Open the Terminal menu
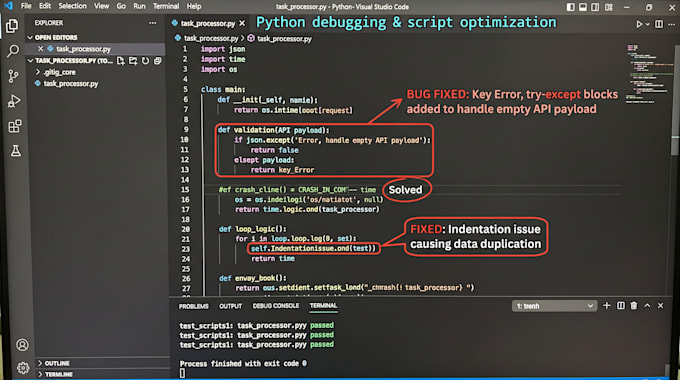Image resolution: width=680 pixels, height=380 pixels. tap(166, 6)
